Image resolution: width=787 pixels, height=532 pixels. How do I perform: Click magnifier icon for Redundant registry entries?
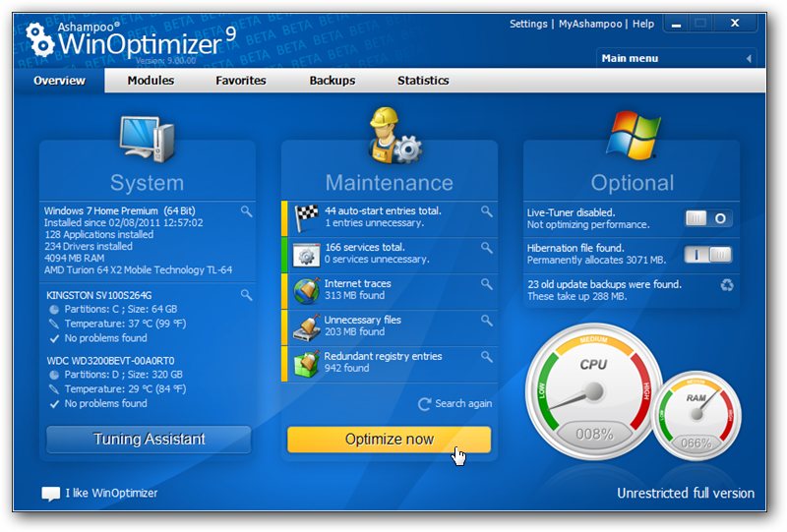coord(486,357)
